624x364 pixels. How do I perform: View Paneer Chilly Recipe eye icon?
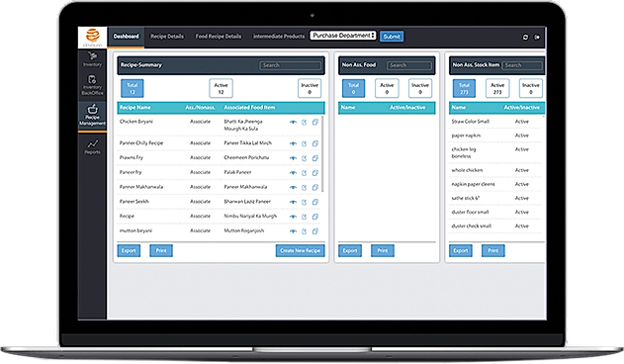point(293,143)
